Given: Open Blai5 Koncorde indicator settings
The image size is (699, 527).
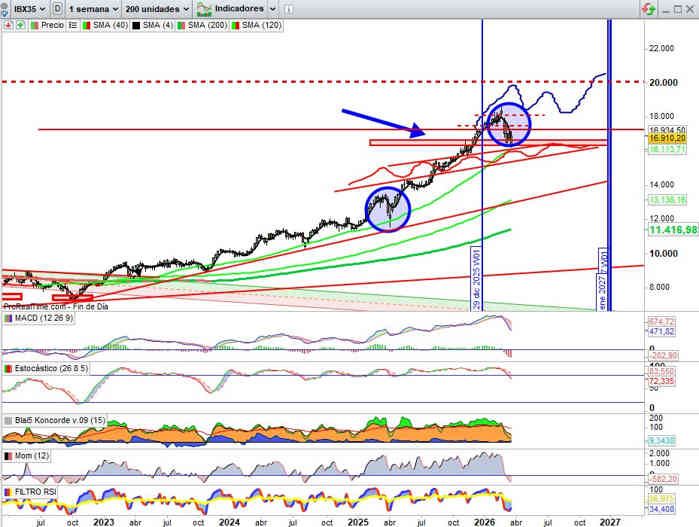Looking at the screenshot, I should [x=50, y=420].
